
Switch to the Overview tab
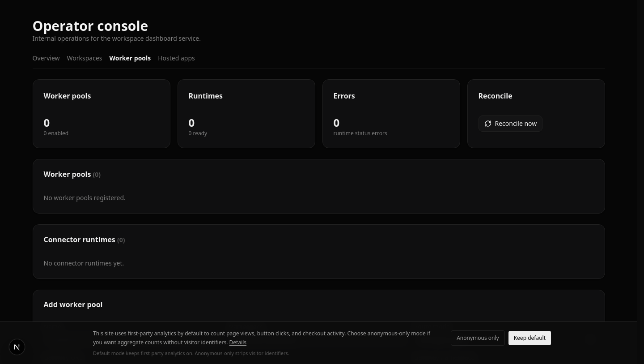point(46,58)
